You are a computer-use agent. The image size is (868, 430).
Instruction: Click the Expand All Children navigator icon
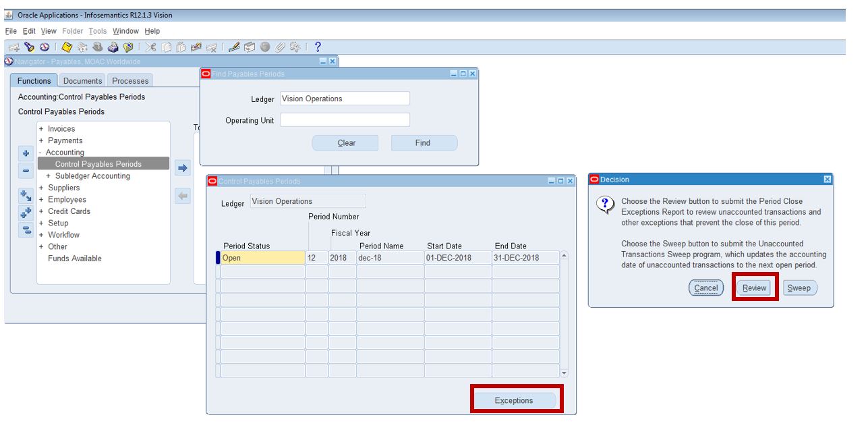tap(26, 213)
